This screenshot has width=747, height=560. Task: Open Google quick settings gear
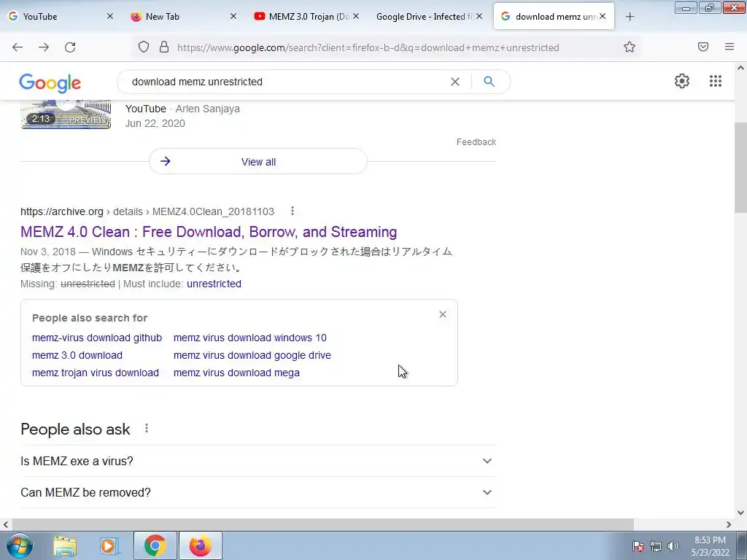(682, 81)
